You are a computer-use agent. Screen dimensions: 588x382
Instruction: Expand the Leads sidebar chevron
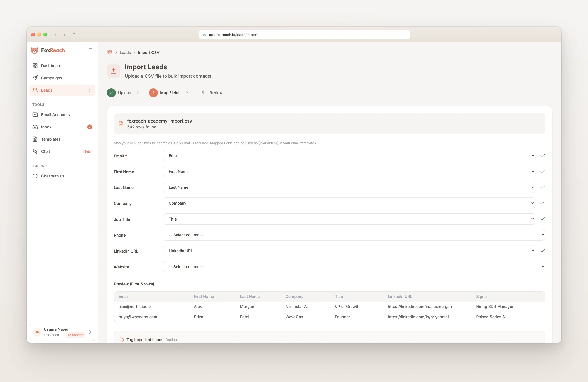pyautogui.click(x=90, y=90)
